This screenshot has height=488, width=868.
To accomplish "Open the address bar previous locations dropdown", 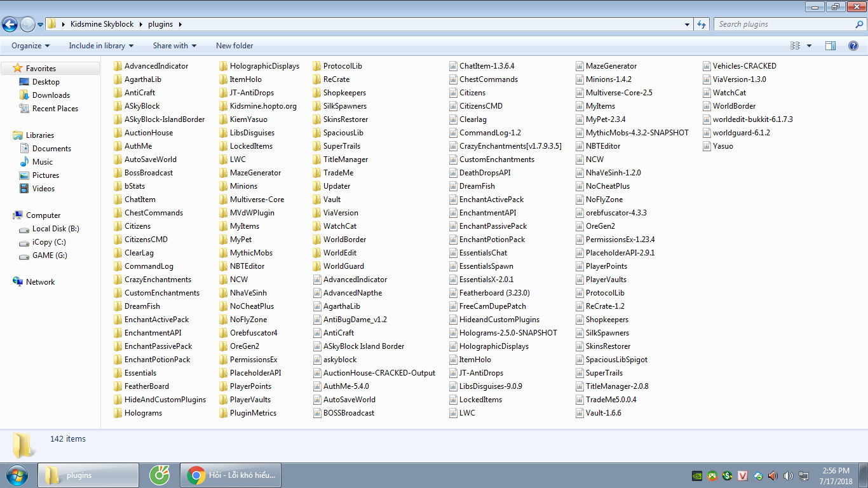I will (x=688, y=24).
